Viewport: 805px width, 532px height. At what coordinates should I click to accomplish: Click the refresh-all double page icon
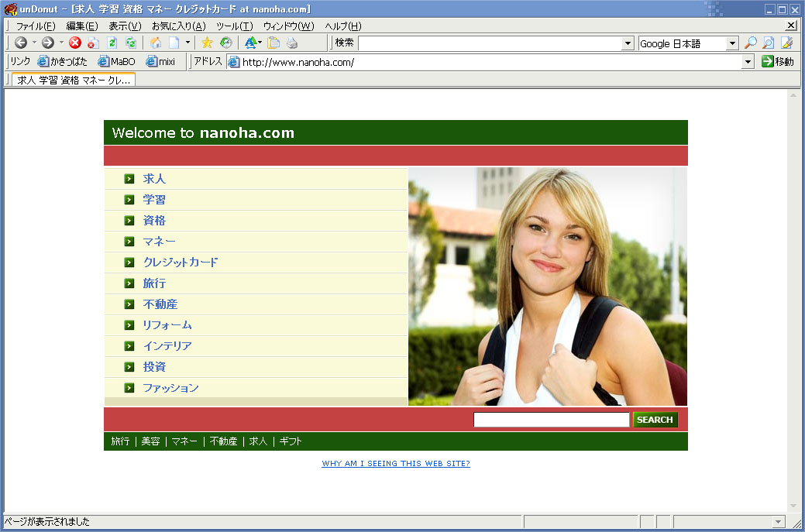click(x=131, y=43)
